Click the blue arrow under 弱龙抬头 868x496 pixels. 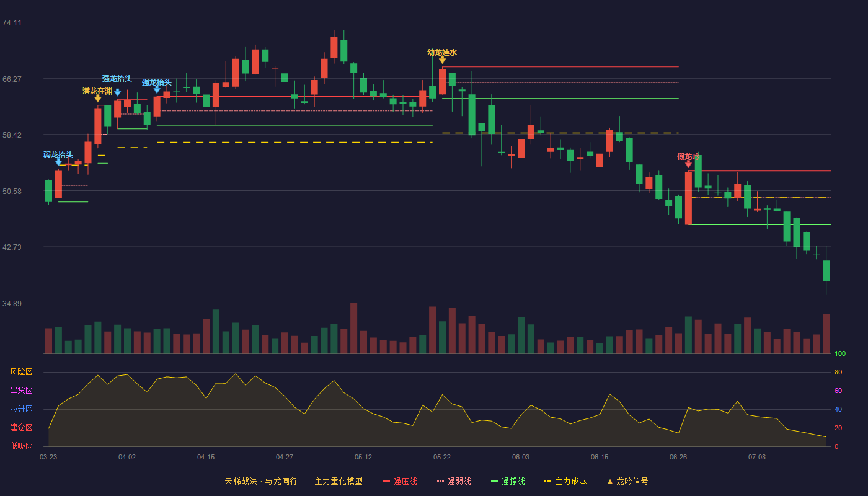click(58, 162)
